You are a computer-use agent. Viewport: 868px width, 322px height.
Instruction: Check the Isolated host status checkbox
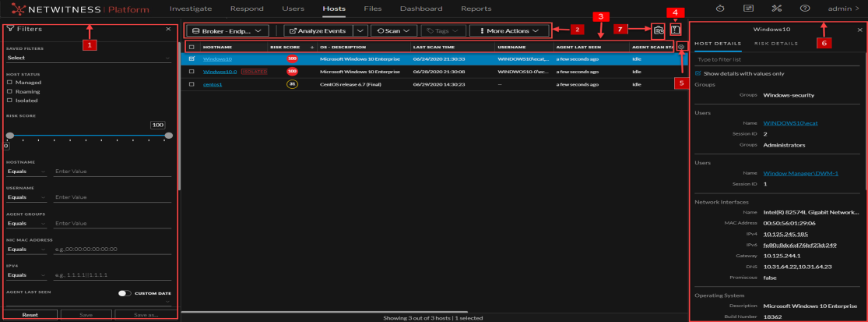(9, 100)
